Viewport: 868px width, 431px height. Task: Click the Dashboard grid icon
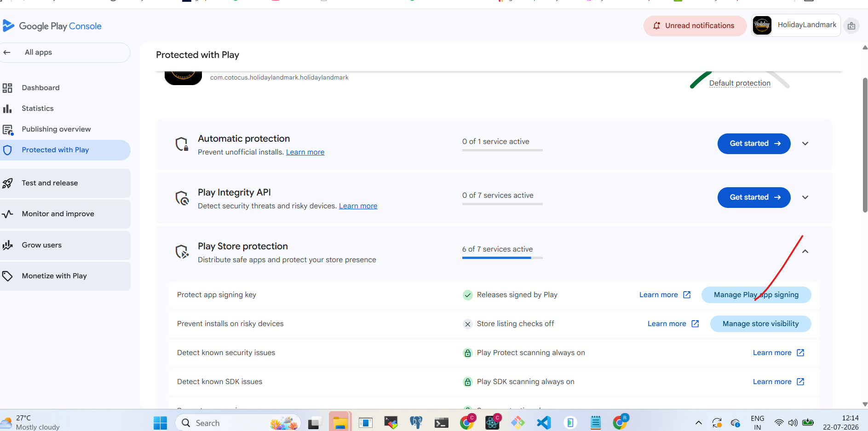pos(7,88)
